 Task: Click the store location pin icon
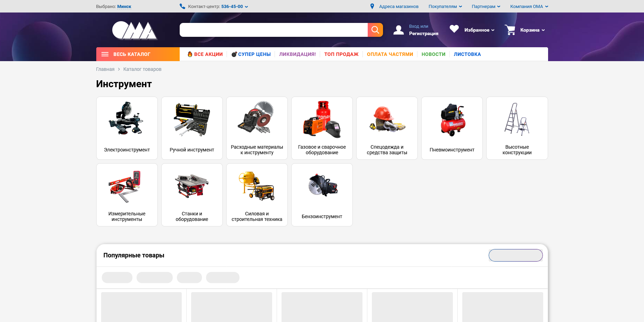pos(372,6)
